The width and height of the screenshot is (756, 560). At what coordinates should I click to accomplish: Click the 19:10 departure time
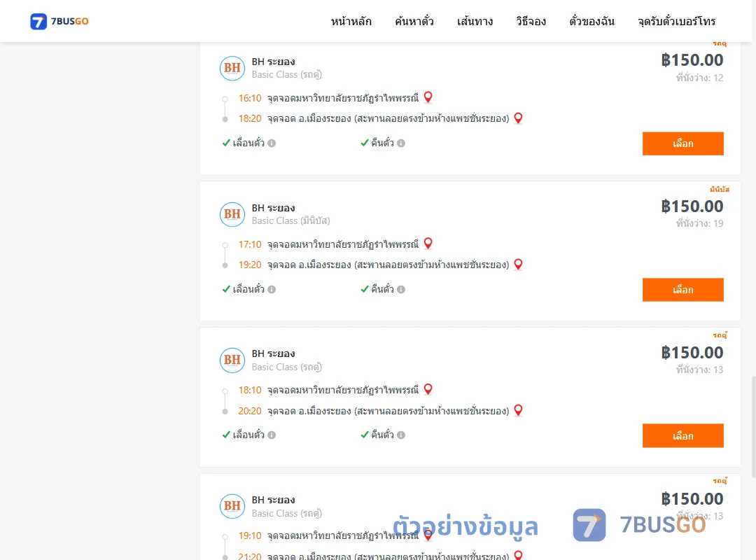click(250, 536)
